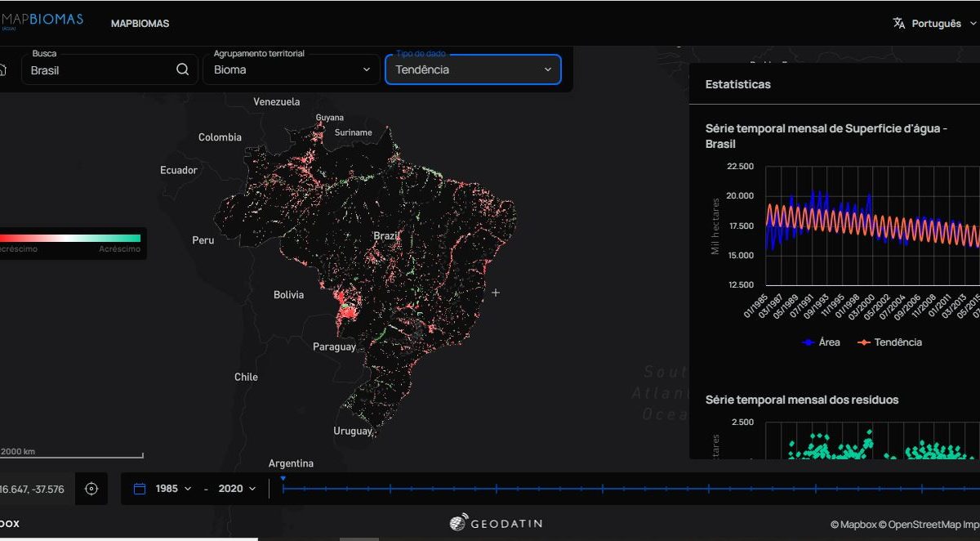Click the Geodatin logo in the footer
980x541 pixels.
(496, 523)
